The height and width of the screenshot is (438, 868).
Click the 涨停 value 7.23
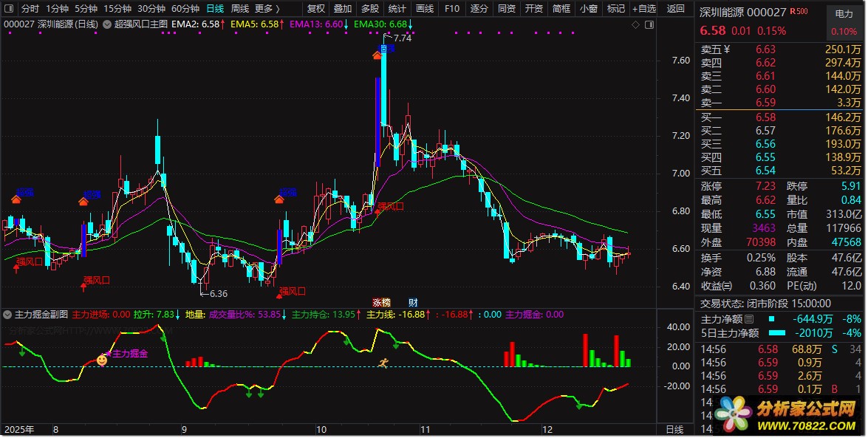(x=765, y=186)
